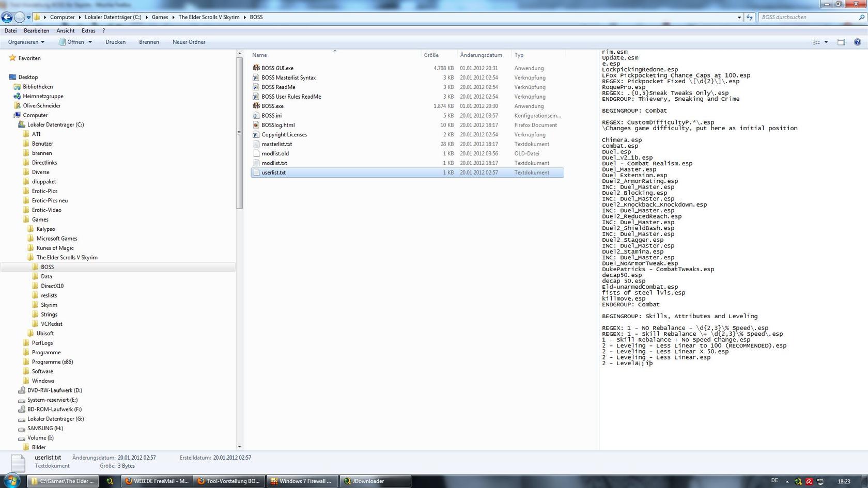Click the Brennen toolbar button

(x=149, y=42)
